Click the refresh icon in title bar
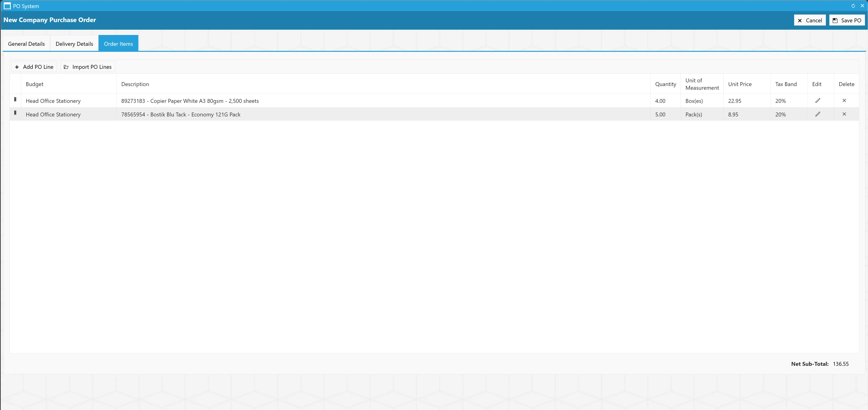The image size is (868, 410). click(853, 6)
